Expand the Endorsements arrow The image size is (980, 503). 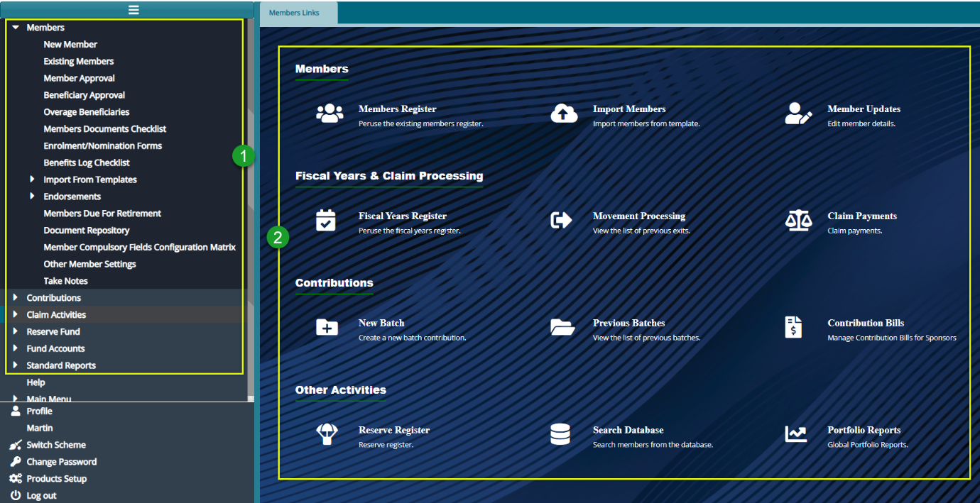coord(32,197)
